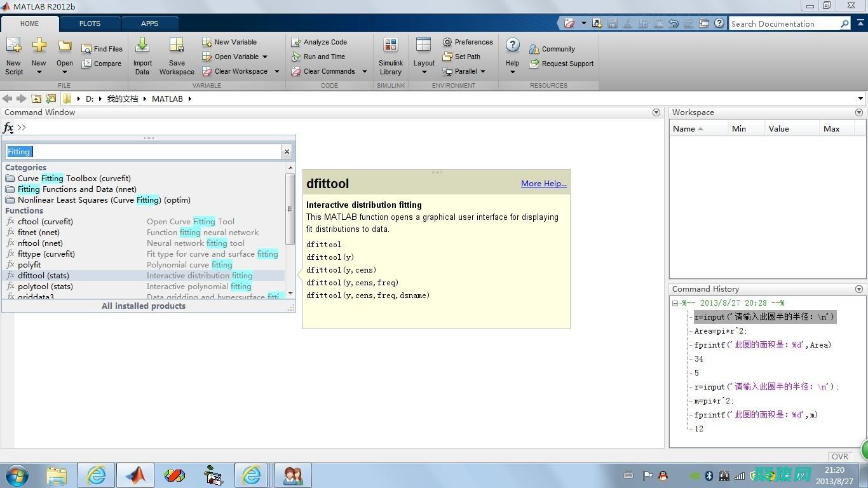The width and height of the screenshot is (868, 488).
Task: Click the Analyze Code icon
Action: point(296,42)
